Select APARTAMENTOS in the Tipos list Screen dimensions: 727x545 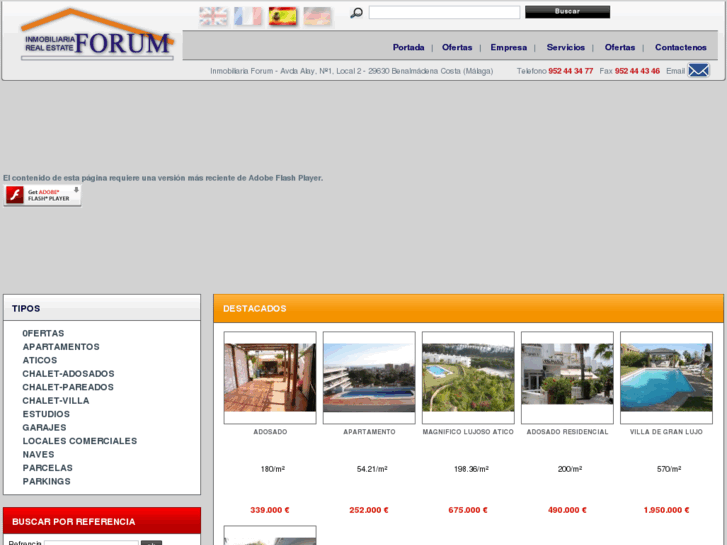click(x=61, y=346)
